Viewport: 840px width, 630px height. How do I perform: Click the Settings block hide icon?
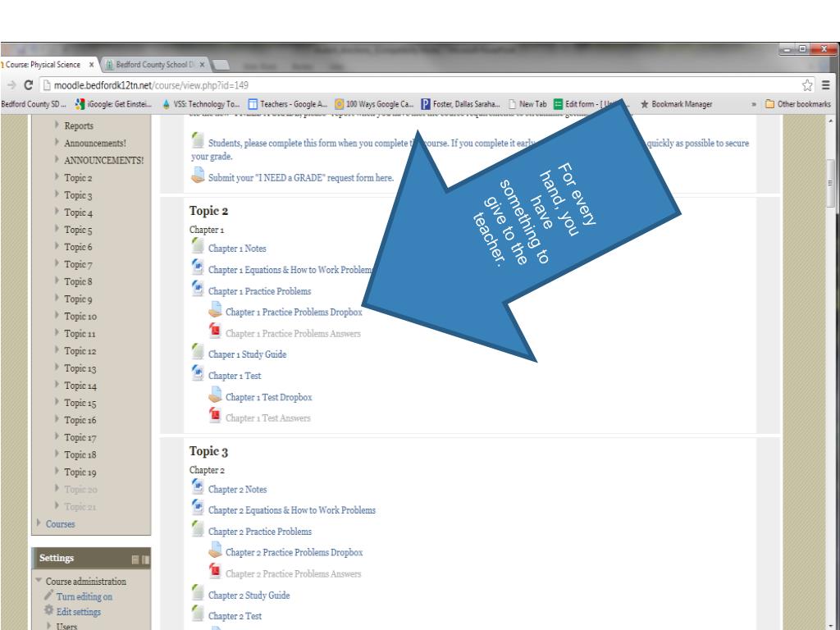click(135, 559)
